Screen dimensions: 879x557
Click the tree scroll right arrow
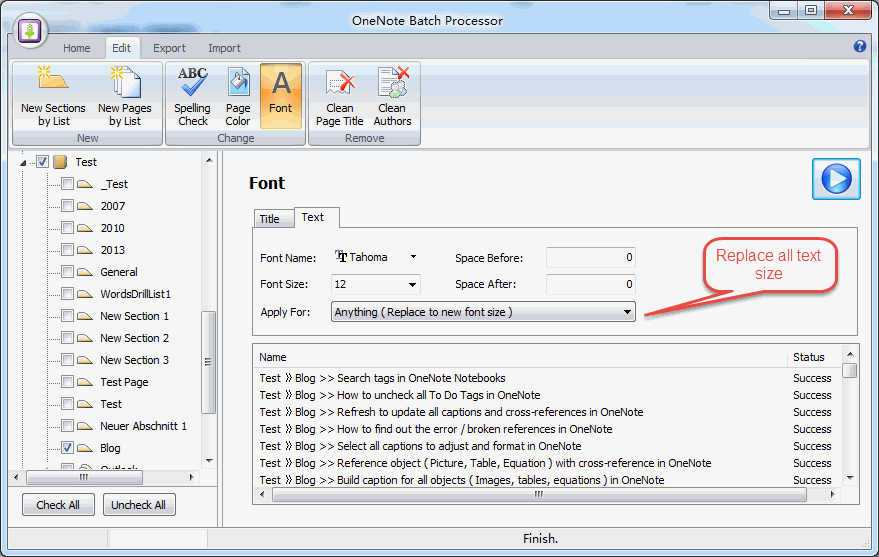coord(192,477)
